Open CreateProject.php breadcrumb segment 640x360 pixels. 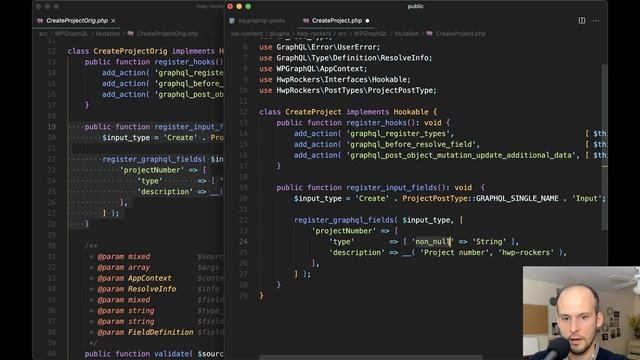460,33
